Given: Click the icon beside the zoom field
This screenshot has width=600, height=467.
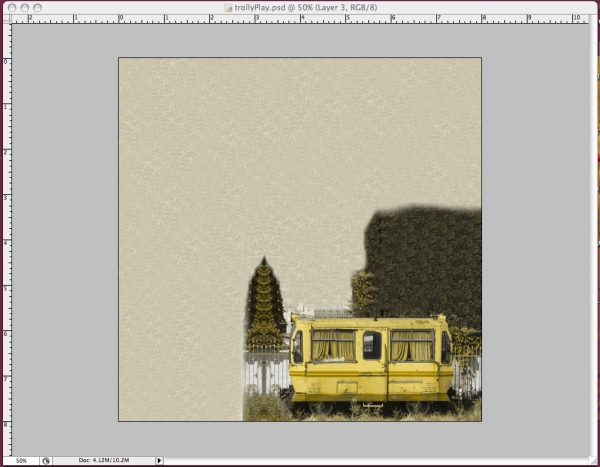Looking at the screenshot, I should [x=46, y=460].
